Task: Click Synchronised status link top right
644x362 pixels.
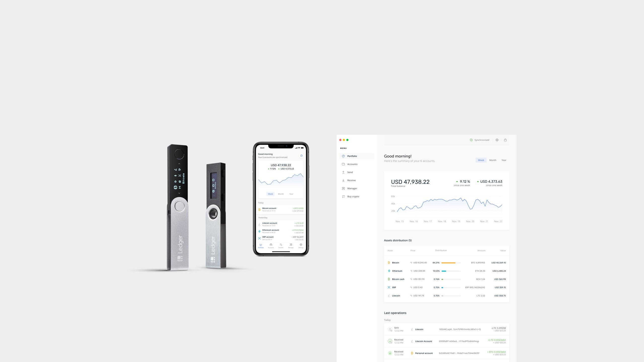Action: coord(479,140)
